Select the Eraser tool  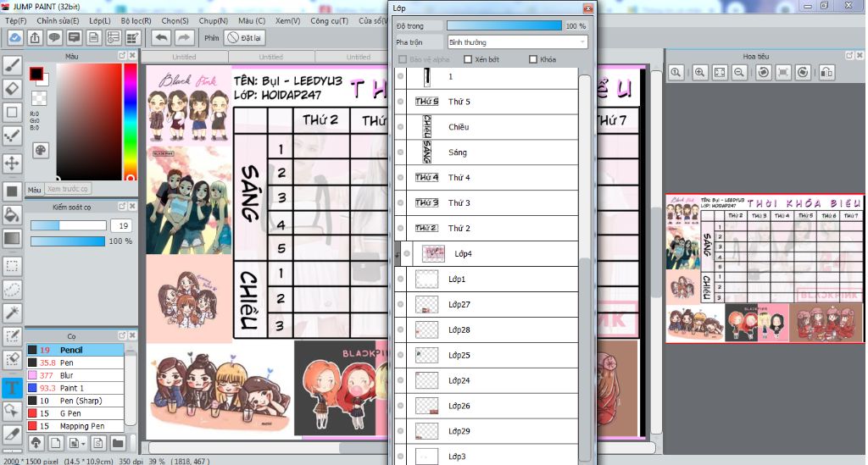coord(12,88)
